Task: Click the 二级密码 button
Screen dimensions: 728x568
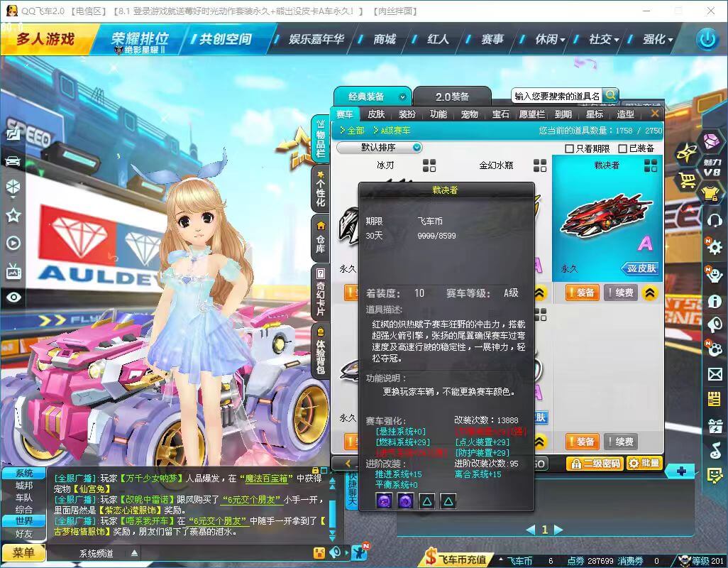Action: pyautogui.click(x=595, y=464)
